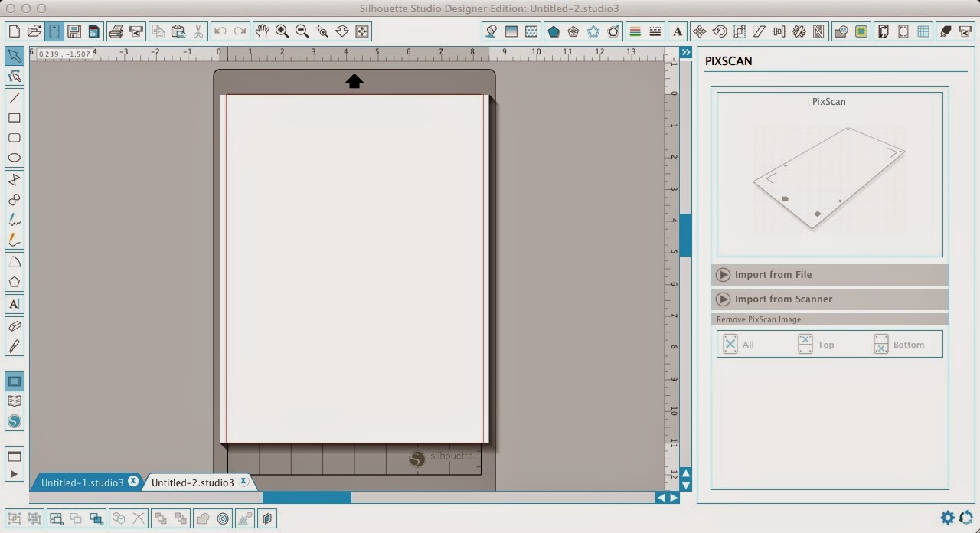The width and height of the screenshot is (980, 533).
Task: Click the Offset concentric circles icon
Action: (223, 518)
